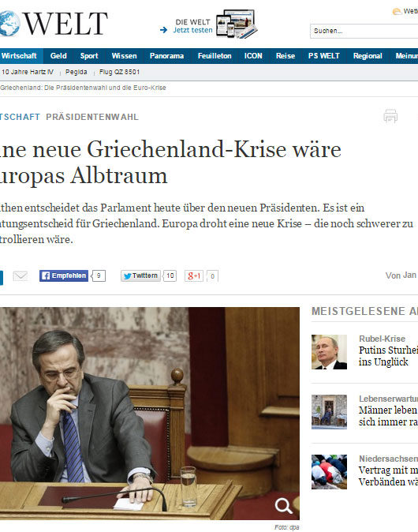Click the WELT globe logo
418x532 pixels.
[9, 24]
